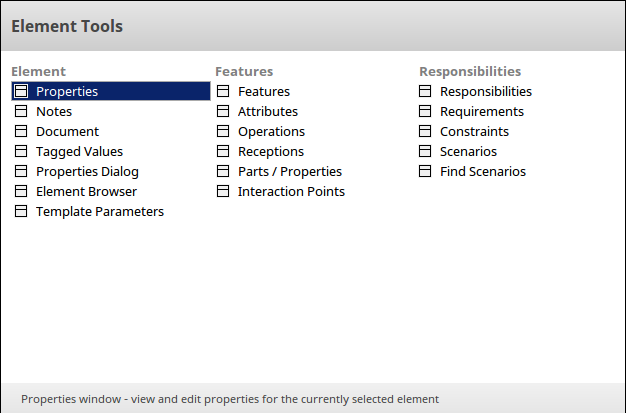The image size is (626, 413).
Task: Click the Document window icon
Action: point(22,131)
